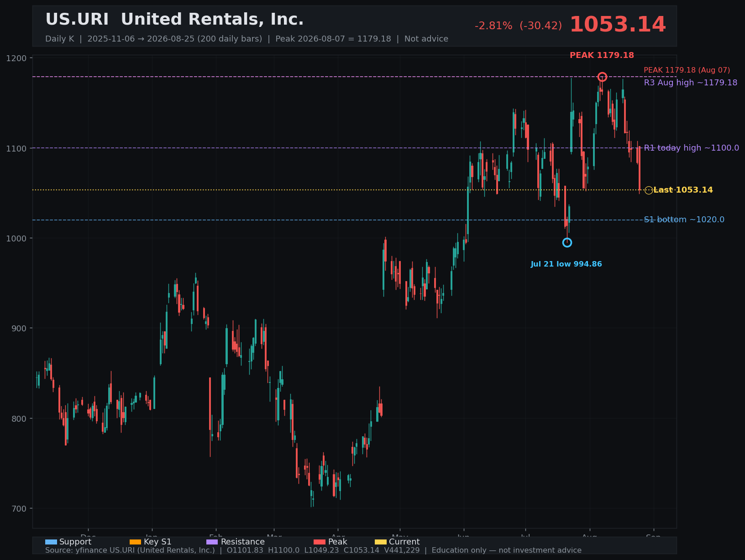
Task: Click the 'Peak' legend text
Action: pos(337,542)
